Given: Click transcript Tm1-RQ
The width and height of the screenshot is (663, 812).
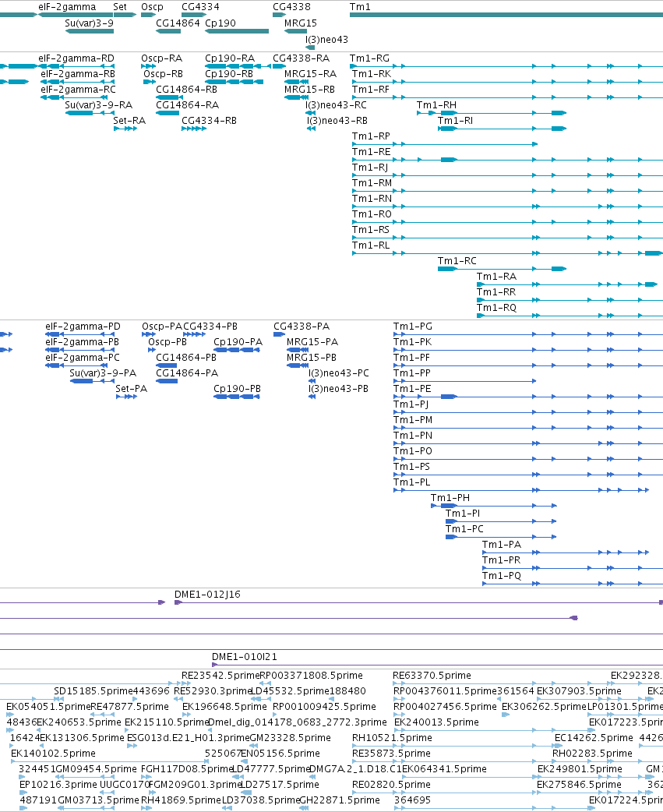Looking at the screenshot, I should (496, 307).
